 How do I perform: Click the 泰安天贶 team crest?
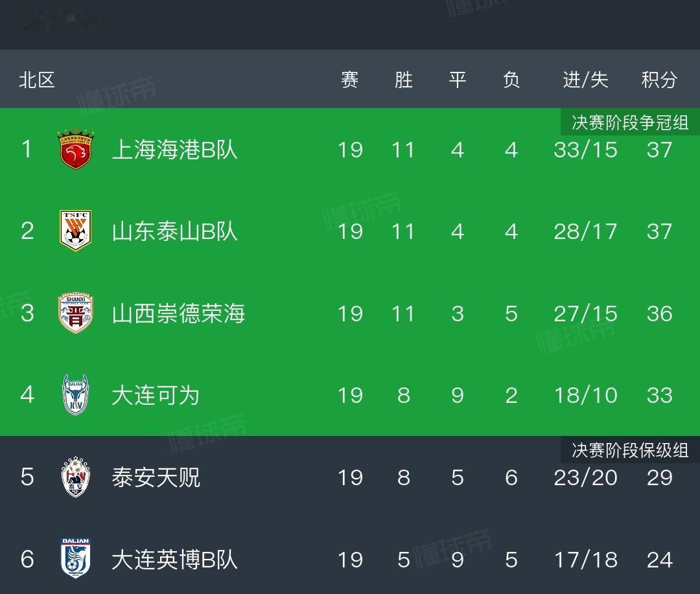[75, 477]
